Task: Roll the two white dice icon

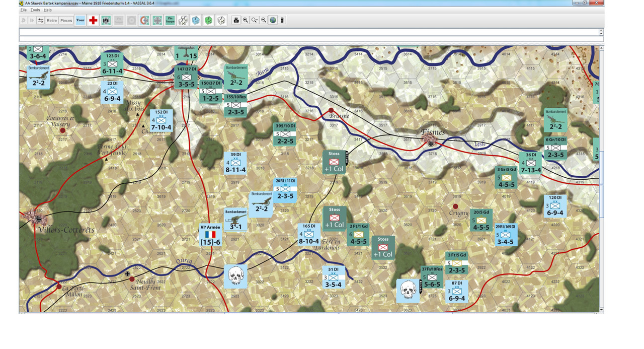Action: [183, 20]
